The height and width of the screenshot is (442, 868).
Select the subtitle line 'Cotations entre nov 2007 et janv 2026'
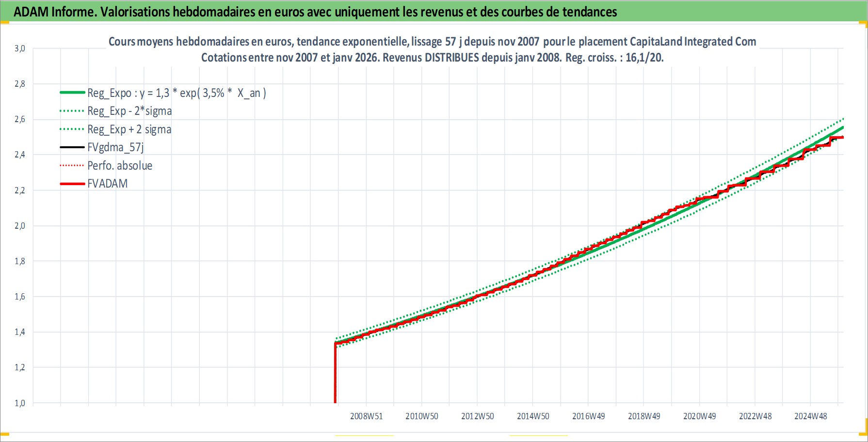coord(432,58)
